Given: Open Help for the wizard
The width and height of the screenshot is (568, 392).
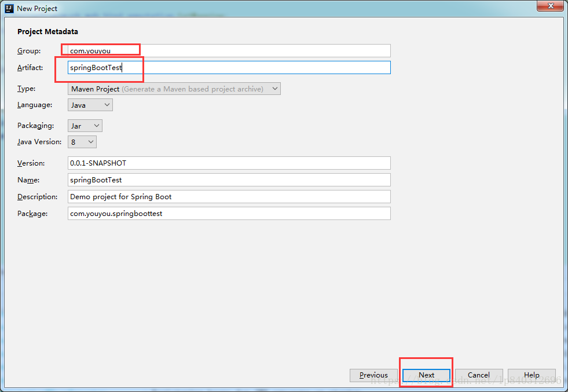Looking at the screenshot, I should (532, 375).
